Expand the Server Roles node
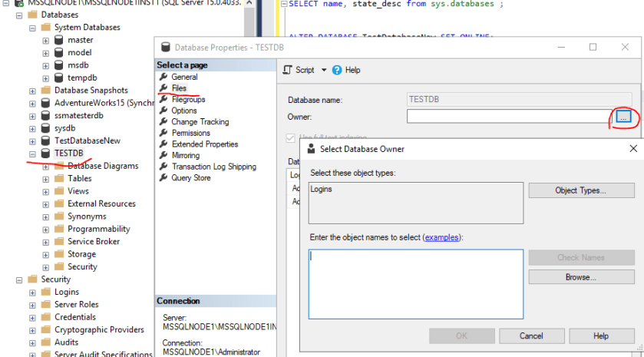 pyautogui.click(x=32, y=304)
